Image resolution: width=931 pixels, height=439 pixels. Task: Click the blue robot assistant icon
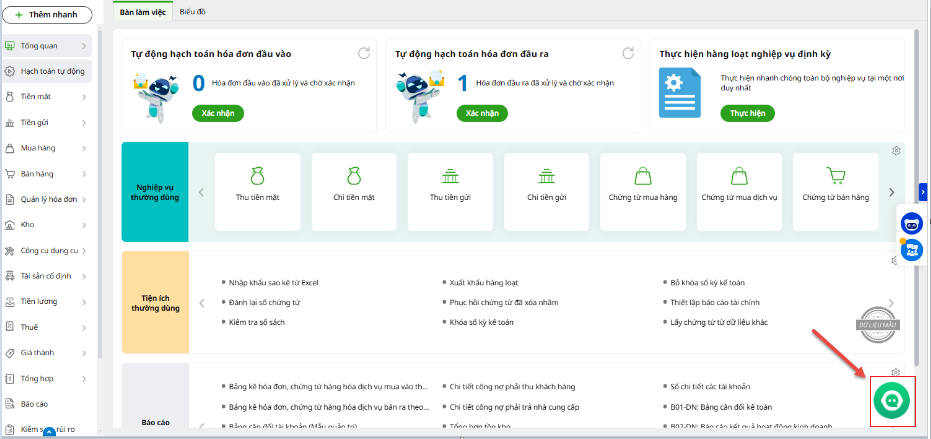pos(911,224)
